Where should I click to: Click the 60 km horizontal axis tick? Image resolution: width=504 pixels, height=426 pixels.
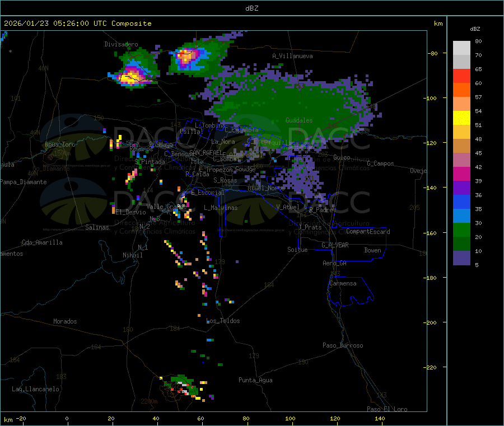click(200, 418)
